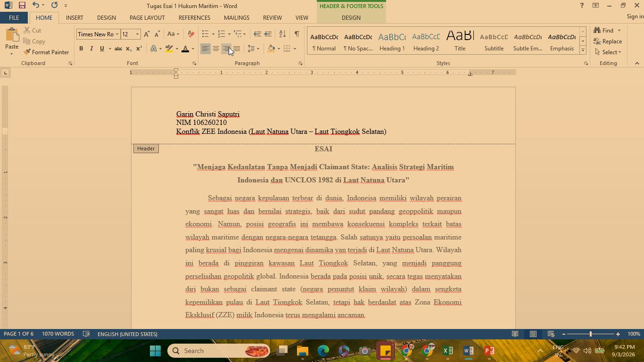Click the Format Painter brush

(46, 52)
